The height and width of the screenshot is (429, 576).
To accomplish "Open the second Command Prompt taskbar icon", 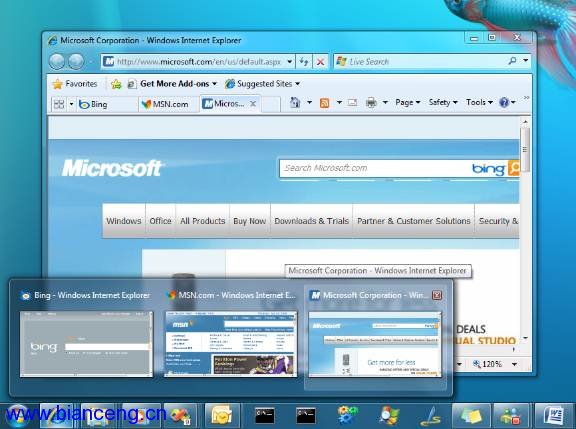I will [x=306, y=416].
